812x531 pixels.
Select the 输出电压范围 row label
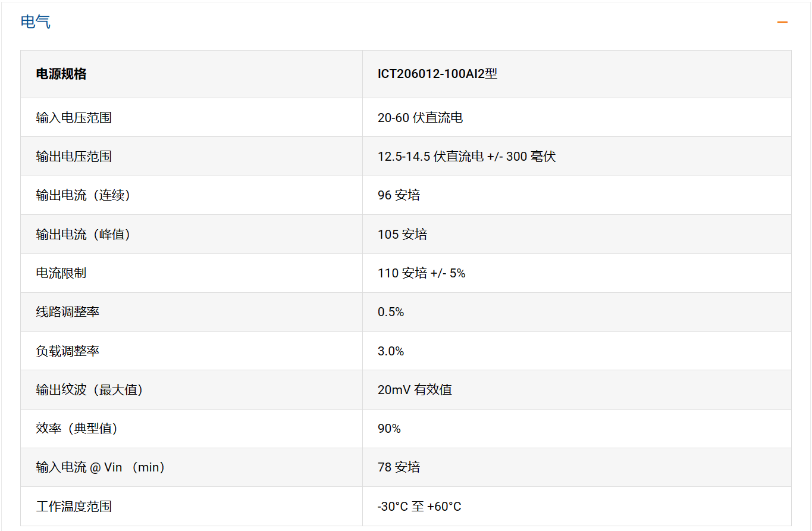[x=74, y=157]
